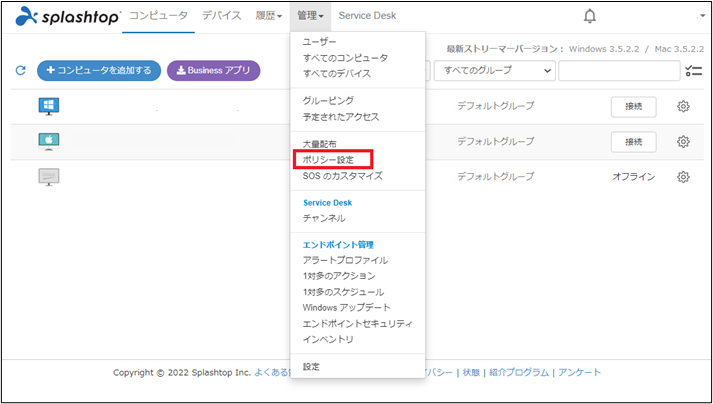Click the Mac computer icon

pos(49,142)
